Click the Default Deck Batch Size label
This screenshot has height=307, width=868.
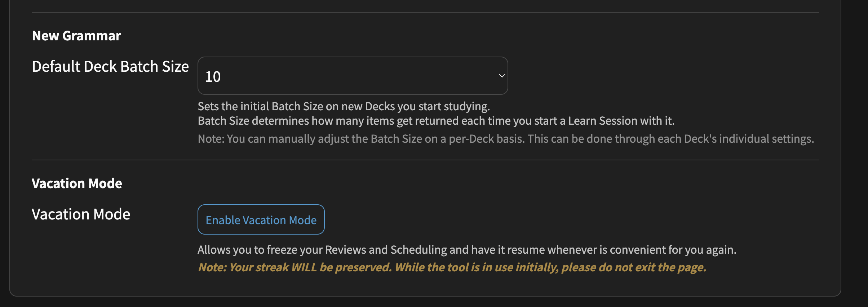coord(110,66)
